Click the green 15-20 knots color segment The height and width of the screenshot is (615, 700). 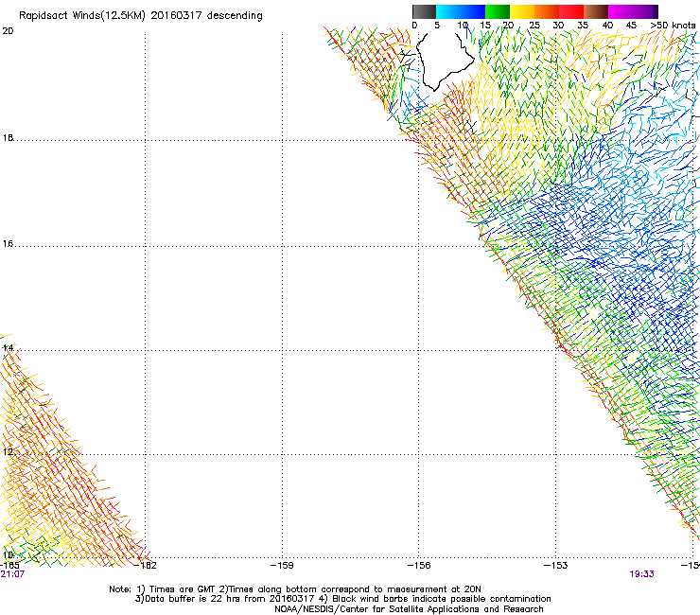pos(498,11)
